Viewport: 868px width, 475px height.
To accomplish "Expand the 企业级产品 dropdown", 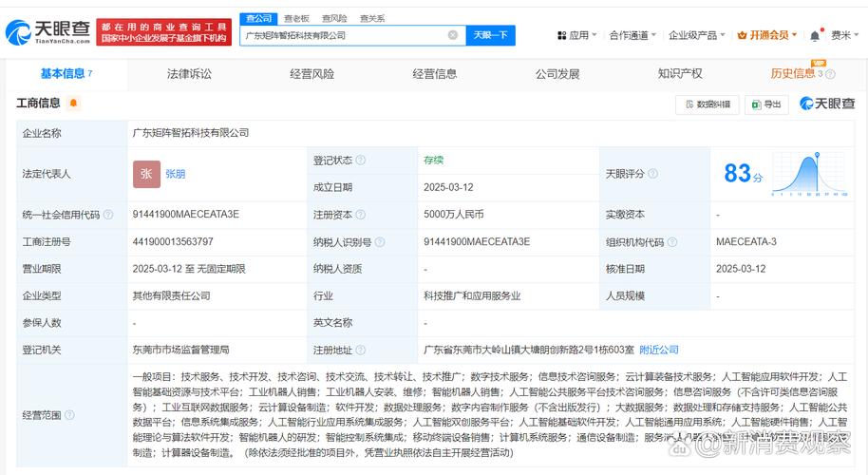I will (x=696, y=35).
